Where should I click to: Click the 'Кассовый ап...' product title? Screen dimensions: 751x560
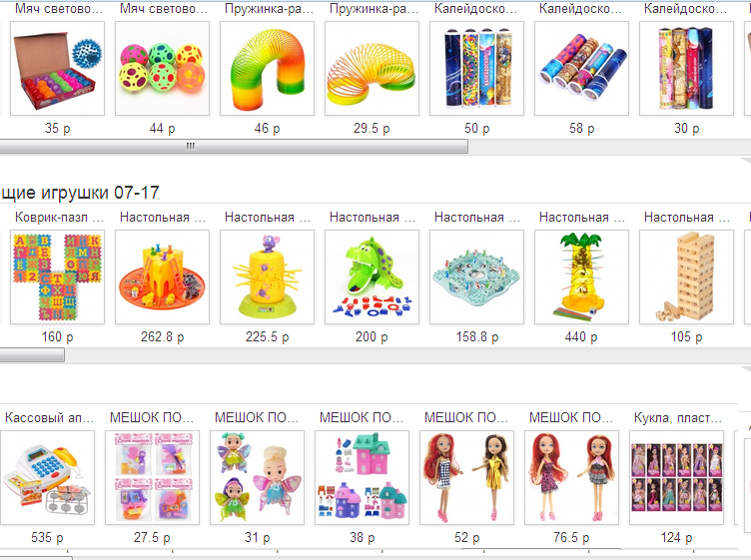point(49,418)
